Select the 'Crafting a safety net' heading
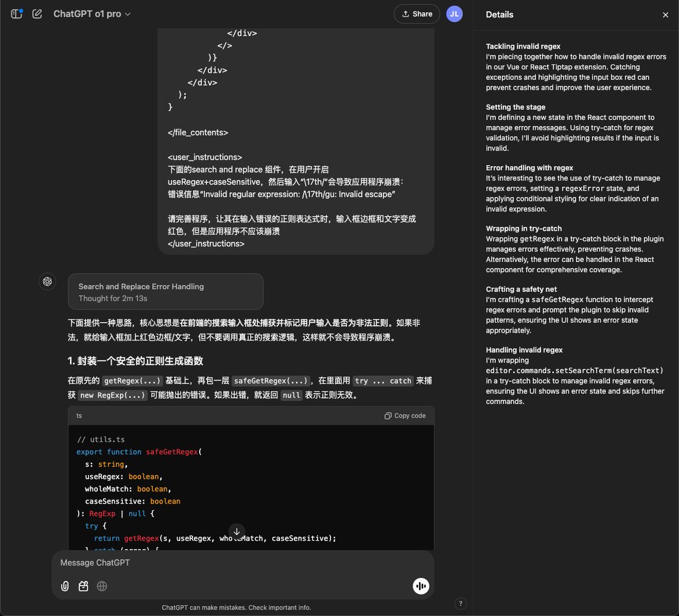679x616 pixels. (x=522, y=289)
